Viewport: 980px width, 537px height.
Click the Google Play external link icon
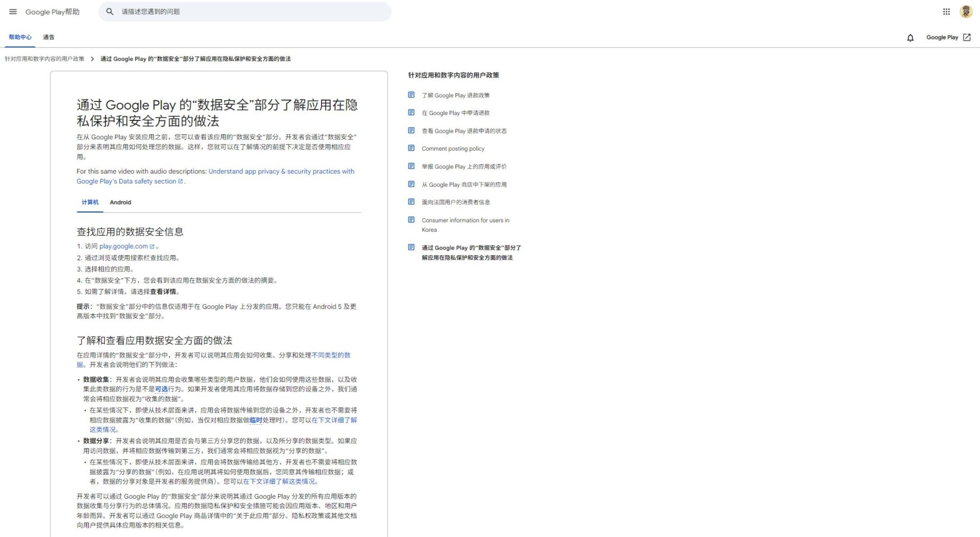tap(967, 37)
